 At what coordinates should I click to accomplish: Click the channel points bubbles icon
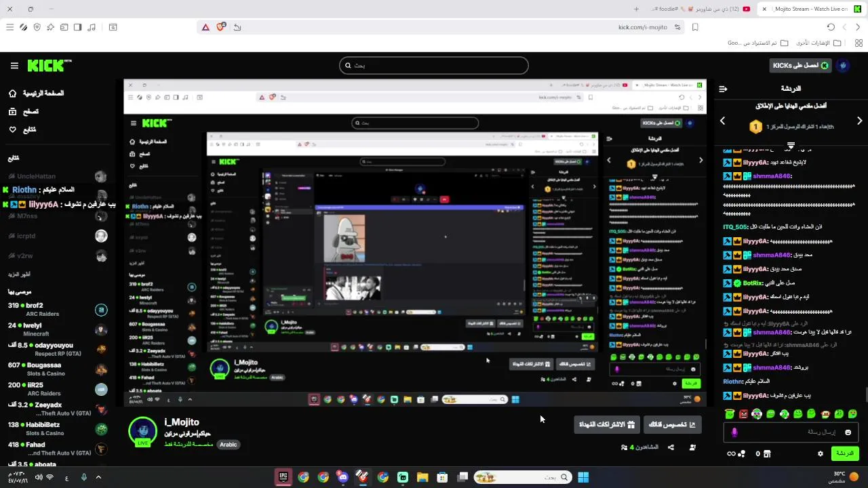point(742,453)
